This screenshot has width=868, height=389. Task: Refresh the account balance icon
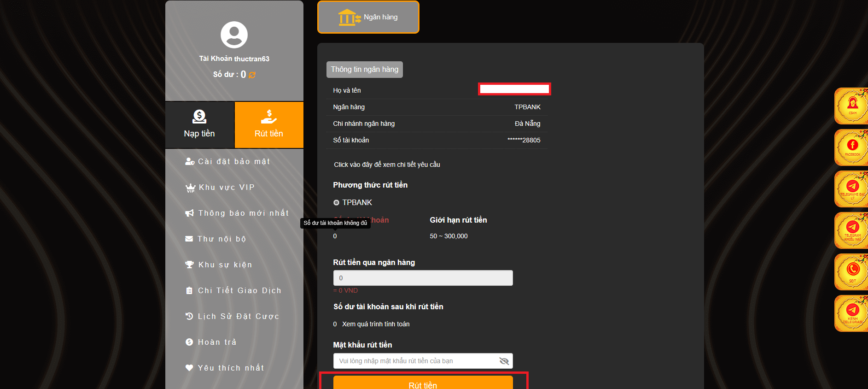tap(252, 75)
